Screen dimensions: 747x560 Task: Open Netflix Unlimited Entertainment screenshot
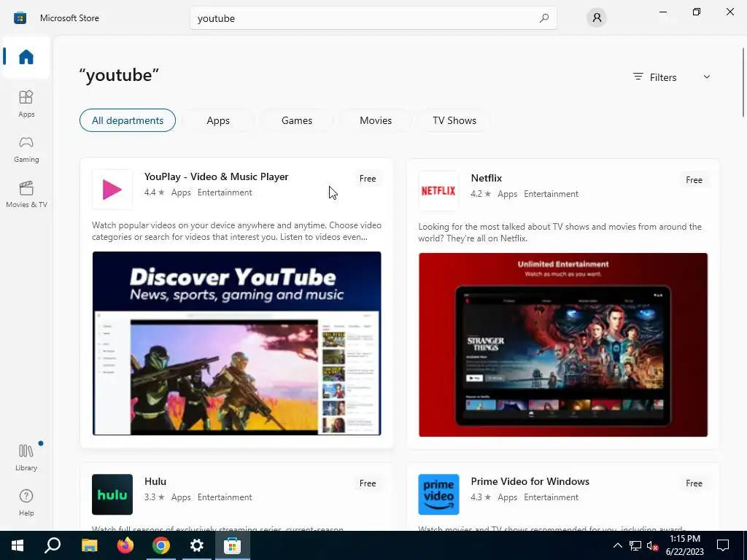[x=563, y=345]
